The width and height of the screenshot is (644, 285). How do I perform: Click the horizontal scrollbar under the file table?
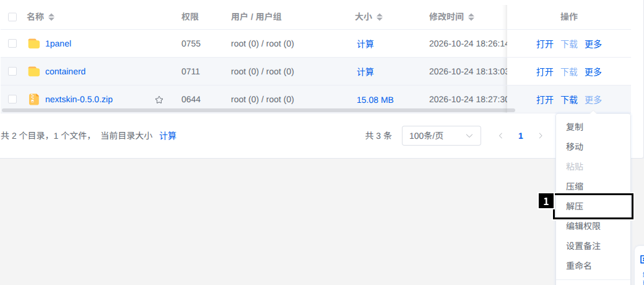(258, 110)
